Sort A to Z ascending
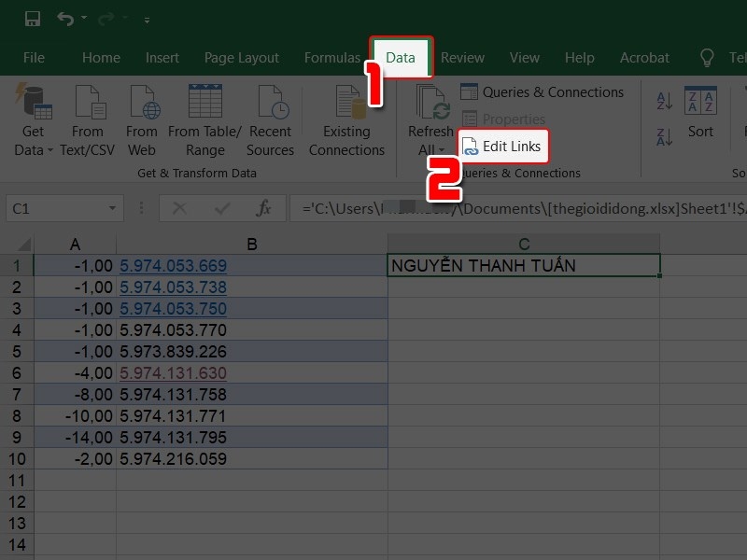This screenshot has height=560, width=747. pos(664,101)
